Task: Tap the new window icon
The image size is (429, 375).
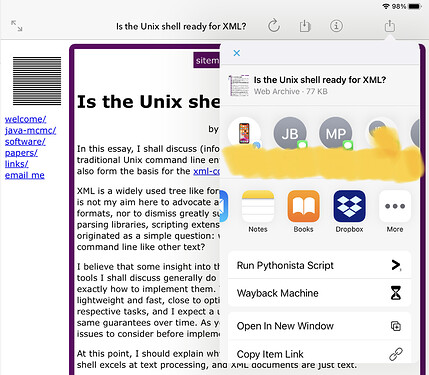Action: pos(396,326)
